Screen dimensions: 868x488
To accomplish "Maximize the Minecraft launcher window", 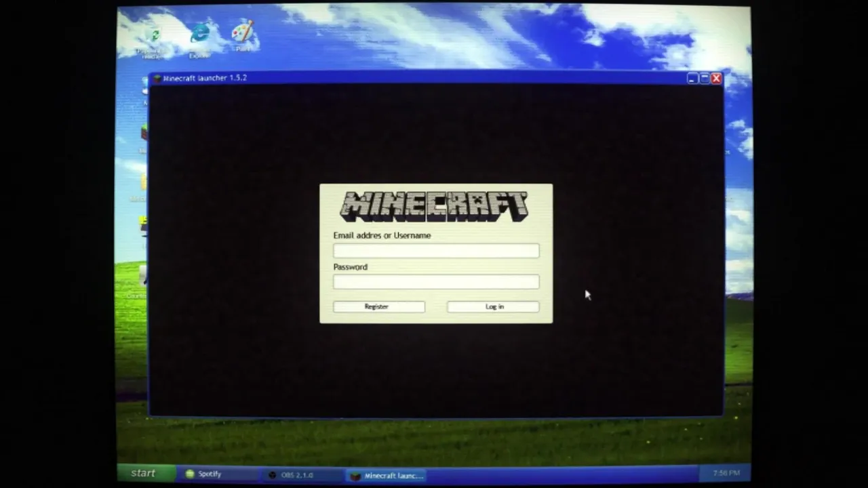I will [x=704, y=79].
